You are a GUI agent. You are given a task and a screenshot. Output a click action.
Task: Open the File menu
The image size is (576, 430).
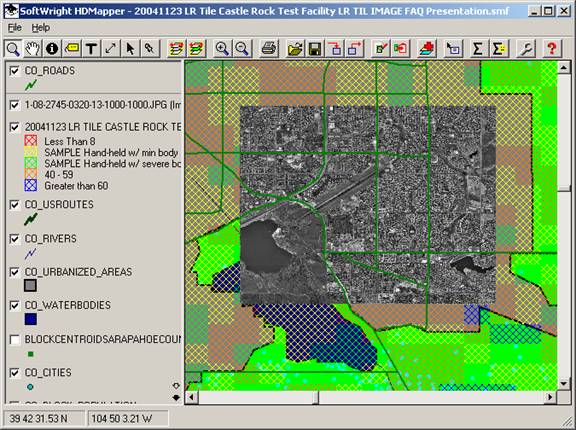click(15, 28)
